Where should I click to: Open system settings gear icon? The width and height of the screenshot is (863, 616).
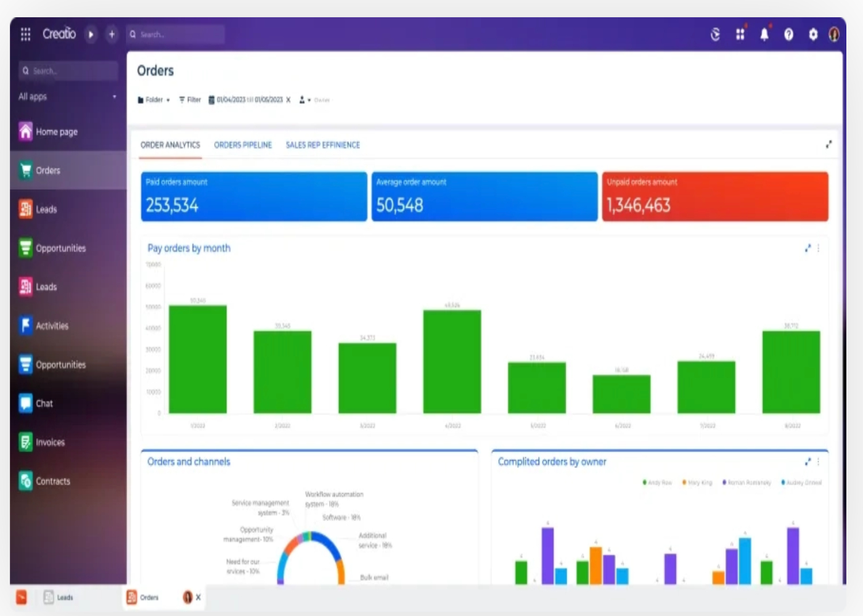(x=813, y=35)
